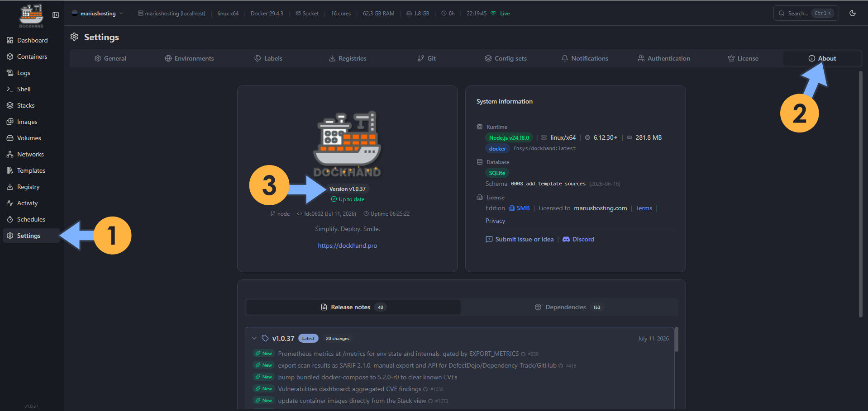Collapse the sidebar with the panel icon

56,15
